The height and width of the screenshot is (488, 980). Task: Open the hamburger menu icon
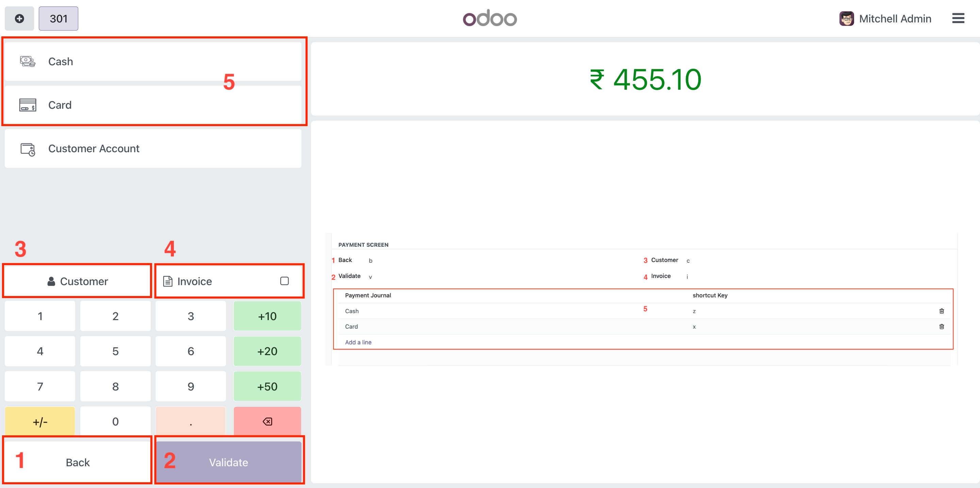coord(958,18)
